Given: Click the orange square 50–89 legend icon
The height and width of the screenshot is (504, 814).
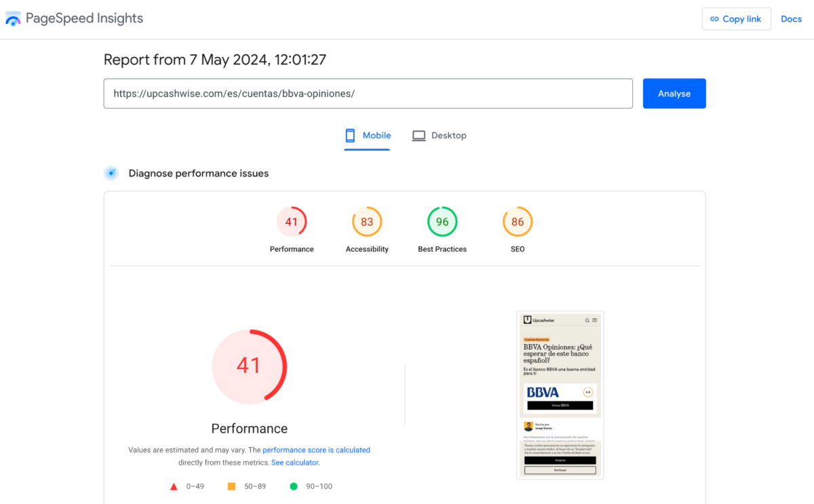Looking at the screenshot, I should [x=231, y=486].
